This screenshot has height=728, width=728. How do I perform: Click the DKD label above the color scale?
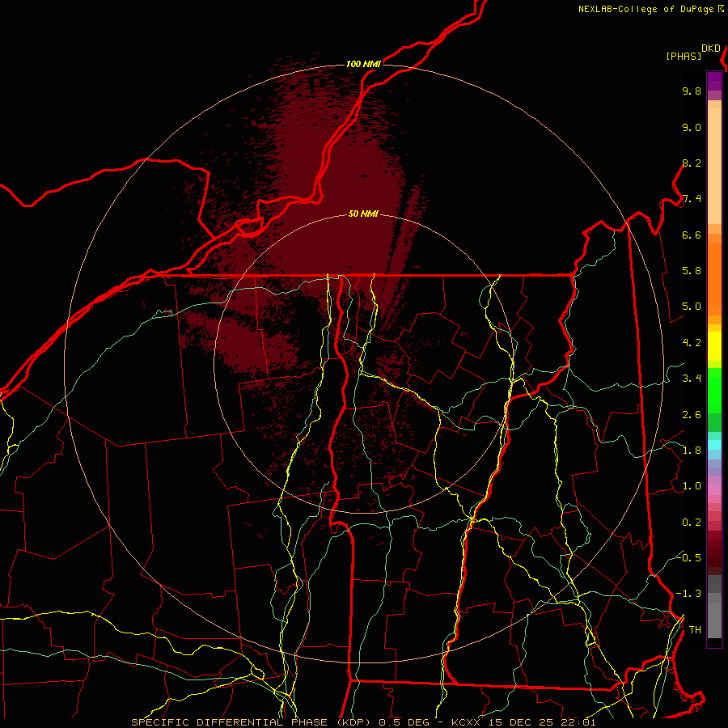click(711, 49)
